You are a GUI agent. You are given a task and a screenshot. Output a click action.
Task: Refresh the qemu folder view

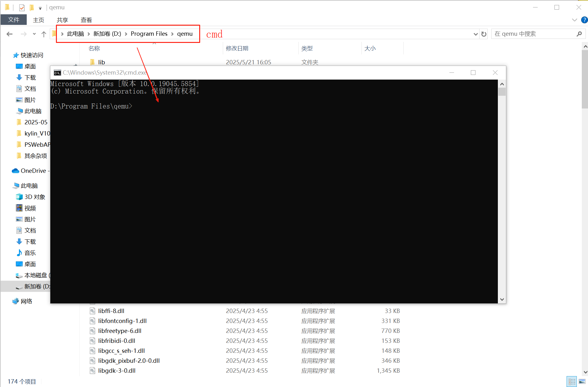click(484, 34)
